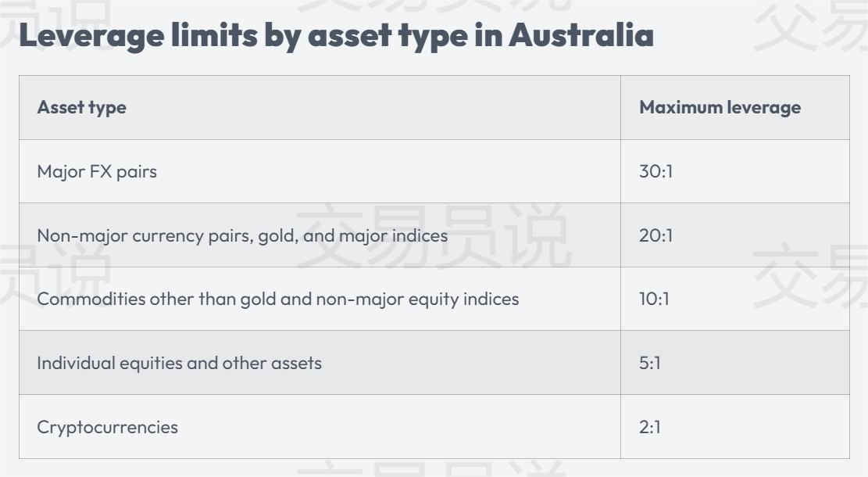Viewport: 868px width, 477px height.
Task: Select the 'Maximum leverage' column header
Action: click(x=720, y=107)
